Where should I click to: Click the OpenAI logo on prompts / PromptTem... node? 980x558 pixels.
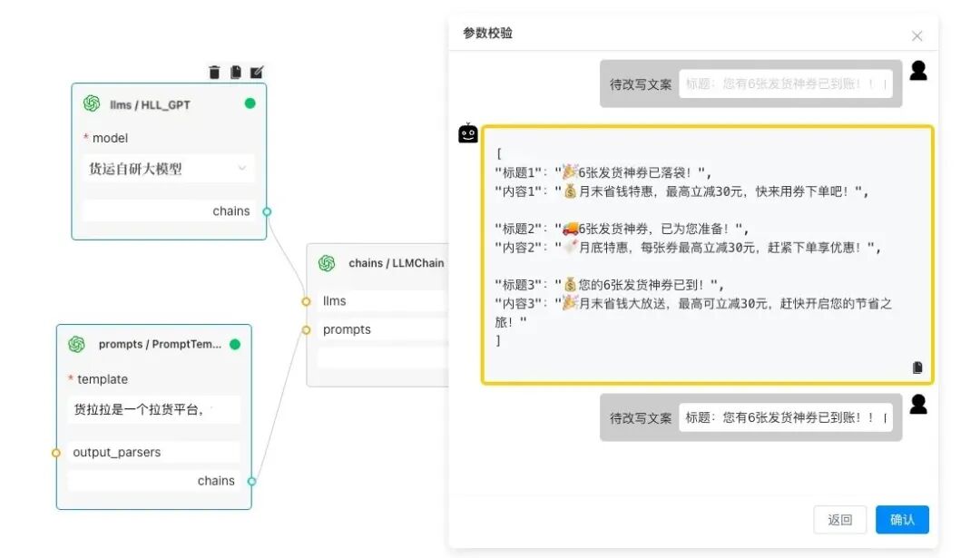click(x=77, y=344)
